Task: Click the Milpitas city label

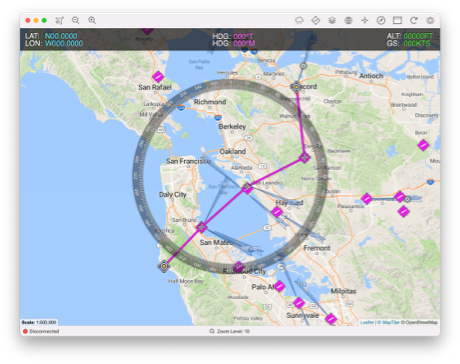Action: click(x=343, y=291)
